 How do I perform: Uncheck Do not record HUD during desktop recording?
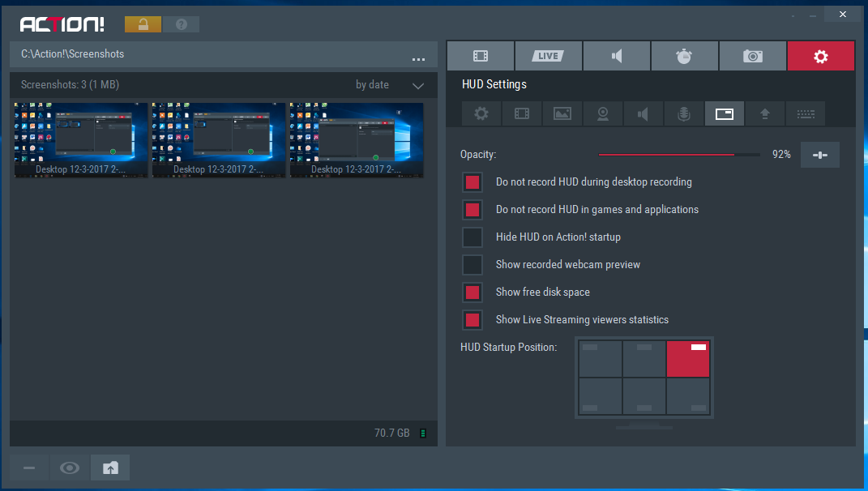point(472,182)
